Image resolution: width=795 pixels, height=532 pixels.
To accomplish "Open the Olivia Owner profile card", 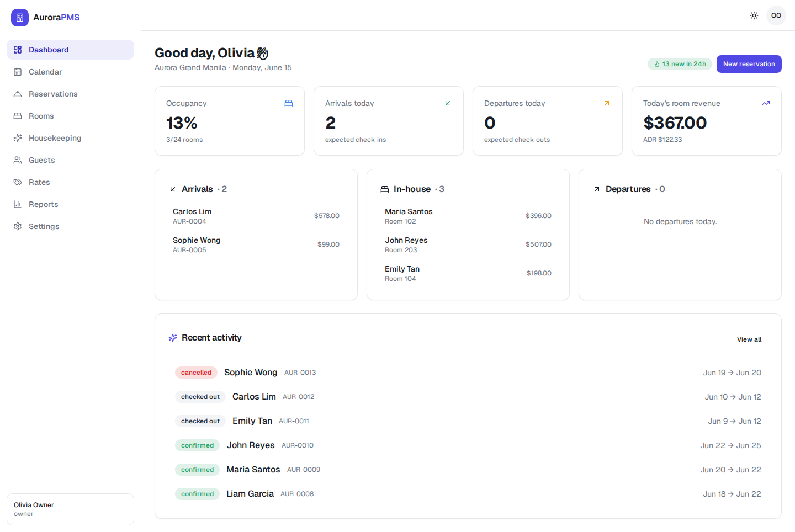I will tap(70, 509).
